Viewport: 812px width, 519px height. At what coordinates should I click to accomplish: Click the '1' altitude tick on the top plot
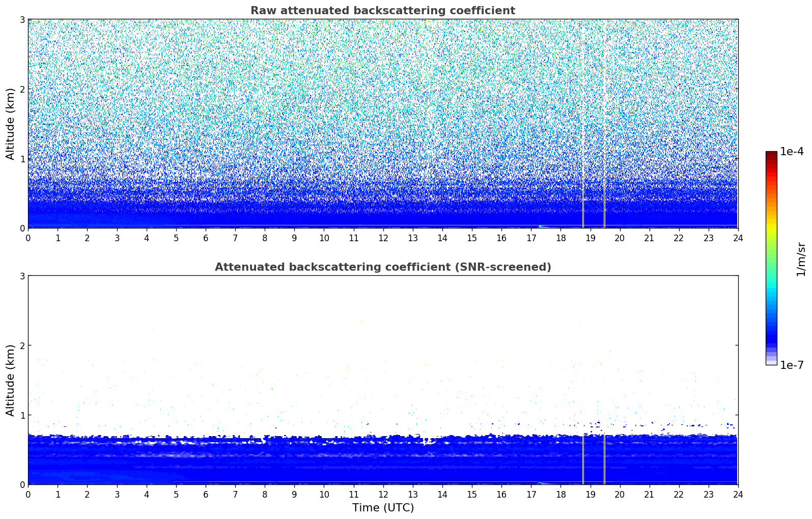click(x=22, y=159)
